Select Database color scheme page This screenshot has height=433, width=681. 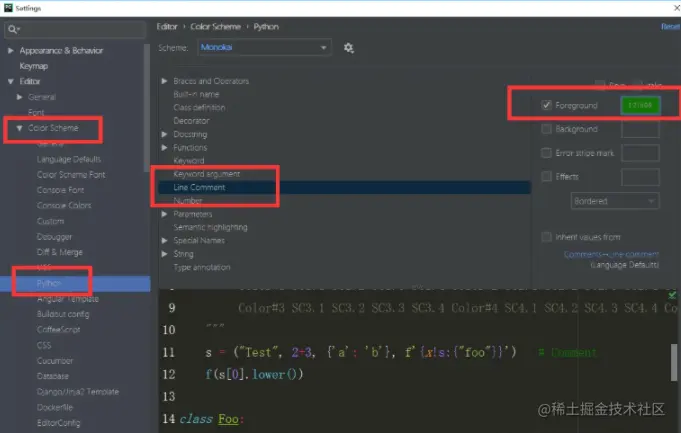tap(53, 376)
